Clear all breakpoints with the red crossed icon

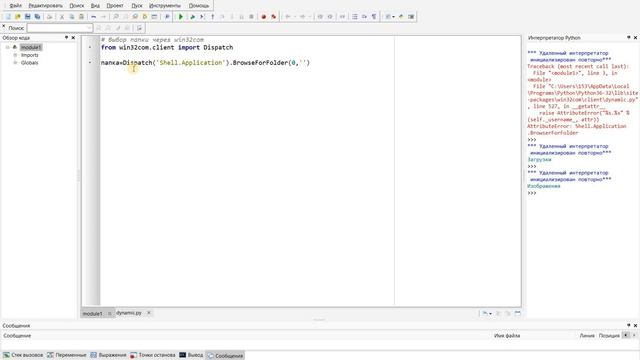click(273, 17)
